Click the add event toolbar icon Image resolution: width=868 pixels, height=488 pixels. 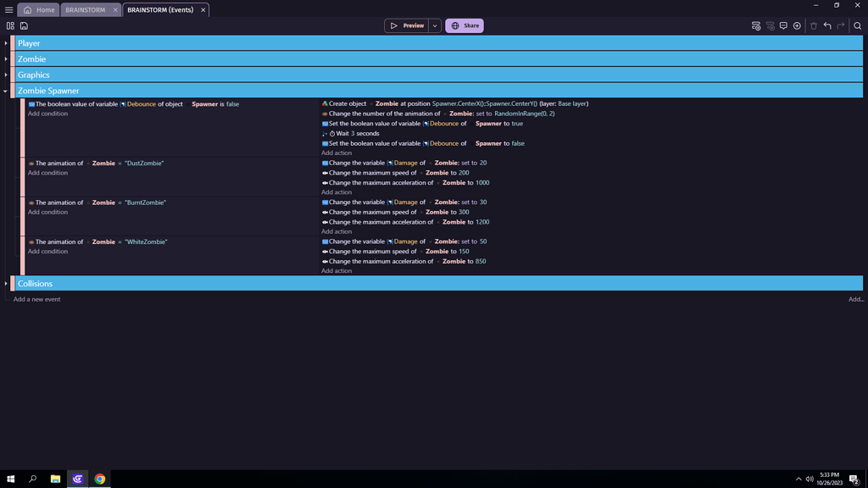[755, 25]
